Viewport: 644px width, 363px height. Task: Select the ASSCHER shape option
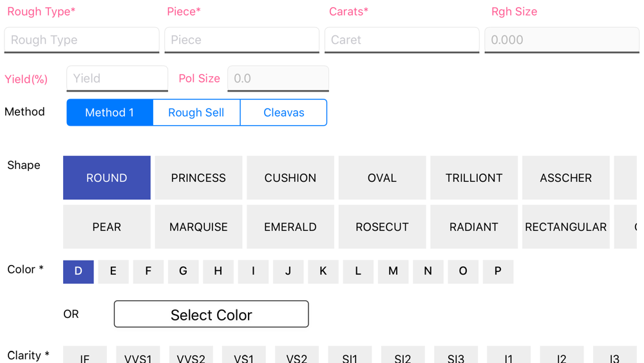point(566,177)
